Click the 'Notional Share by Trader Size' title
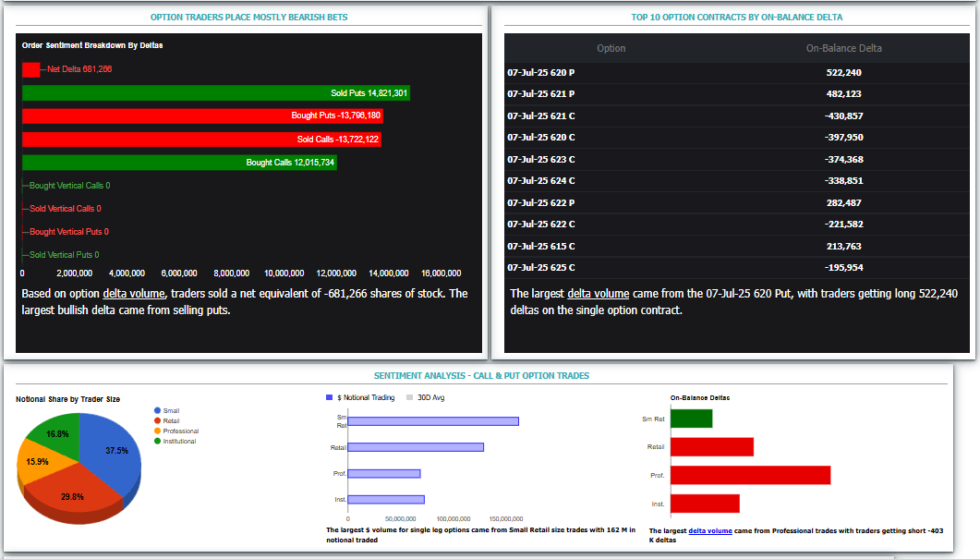The height and width of the screenshot is (559, 980). click(67, 399)
